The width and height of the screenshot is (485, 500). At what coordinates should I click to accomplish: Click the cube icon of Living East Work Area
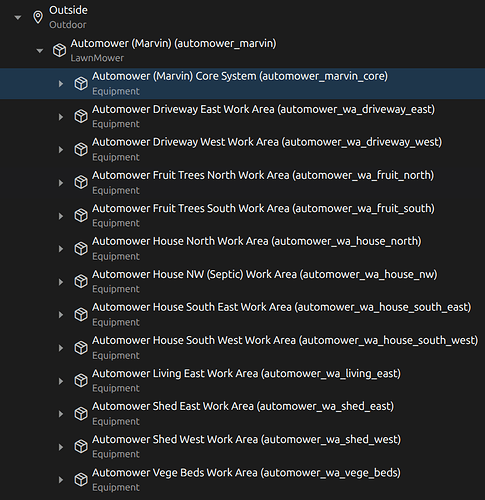[81, 381]
